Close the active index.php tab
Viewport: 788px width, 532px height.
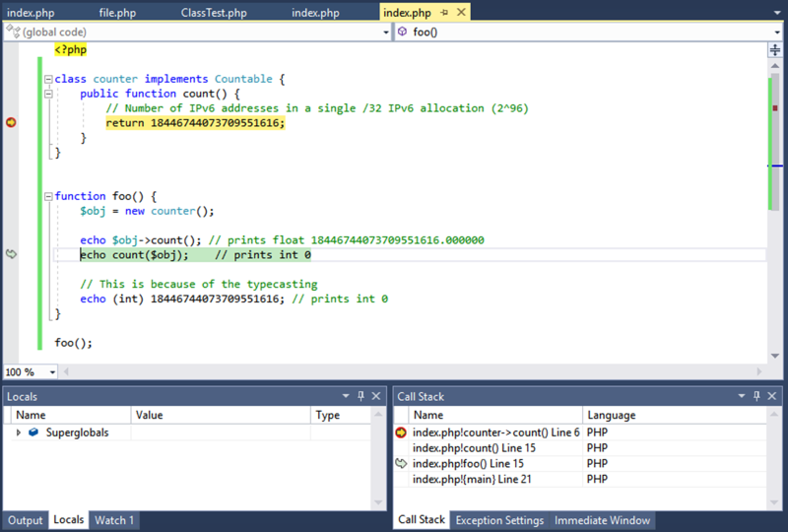pos(461,12)
